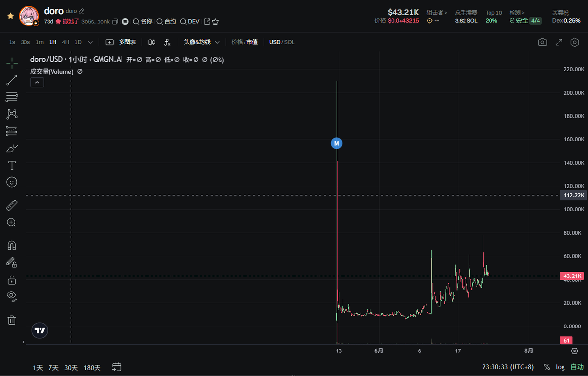This screenshot has width=588, height=376.
Task: Switch quote currency to SOL
Action: click(x=289, y=42)
